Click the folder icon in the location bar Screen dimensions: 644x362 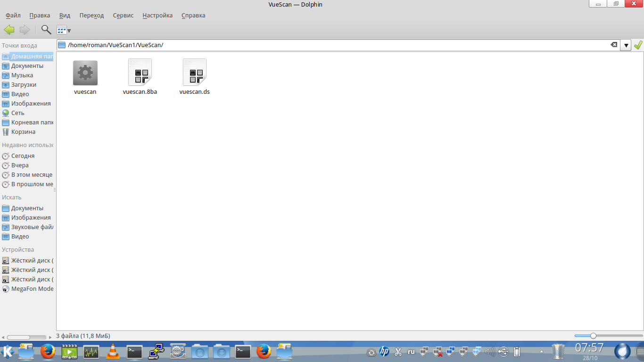pos(62,45)
